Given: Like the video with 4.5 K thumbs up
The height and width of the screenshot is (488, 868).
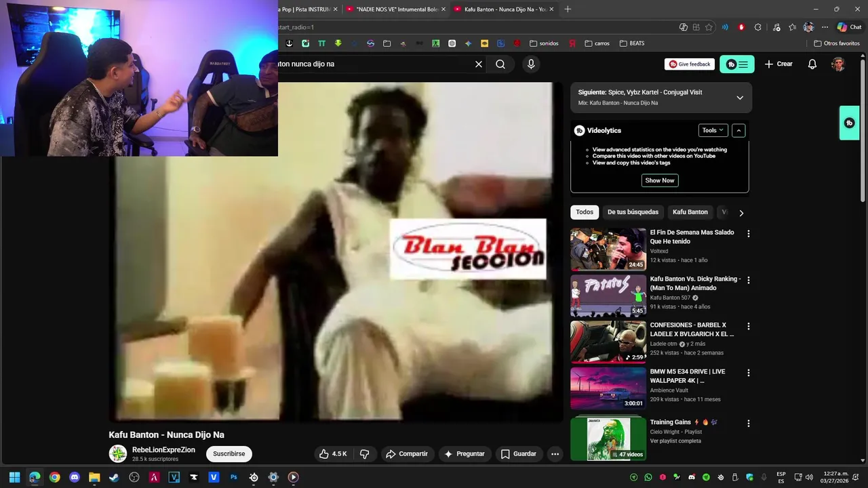Looking at the screenshot, I should click(x=333, y=454).
